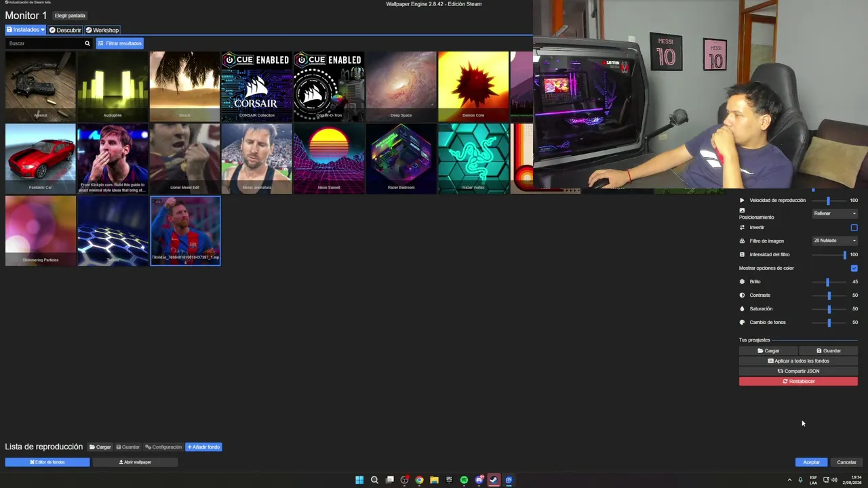Select the CORSAIR Collection wallpaper
This screenshot has height=488, width=868.
coord(256,86)
